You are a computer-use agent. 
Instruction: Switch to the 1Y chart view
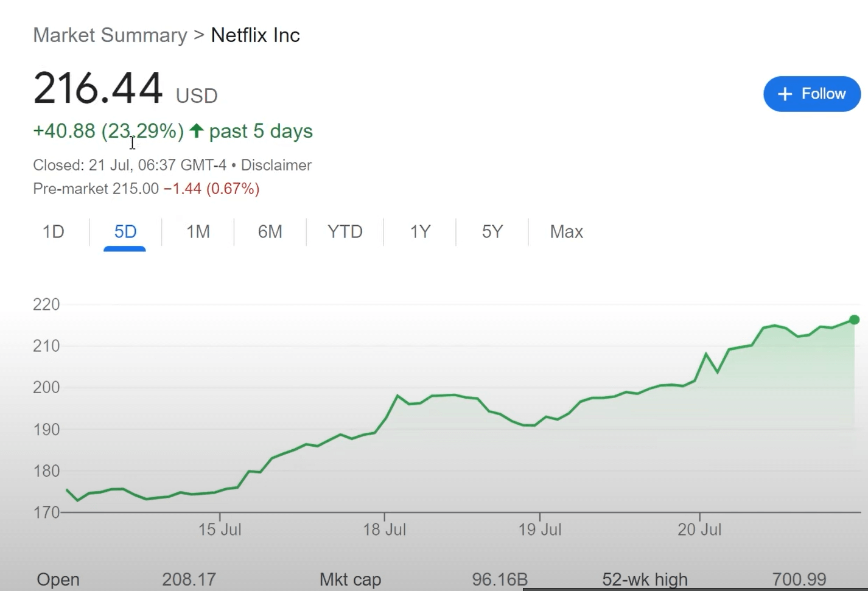tap(420, 231)
